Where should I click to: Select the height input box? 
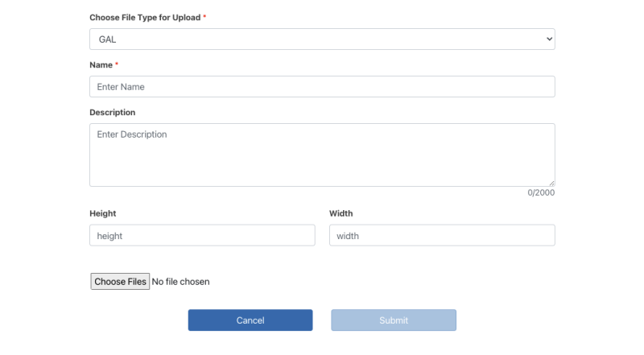[x=202, y=235]
